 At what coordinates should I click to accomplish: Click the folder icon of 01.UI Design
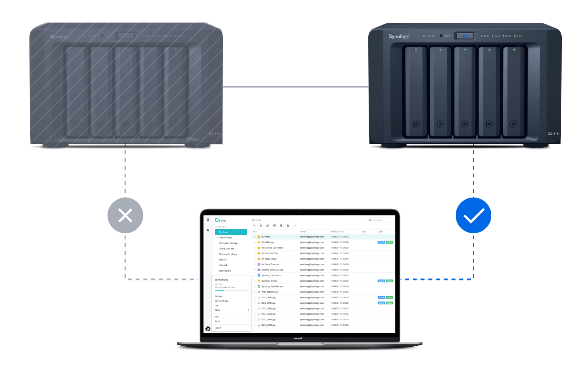(259, 242)
